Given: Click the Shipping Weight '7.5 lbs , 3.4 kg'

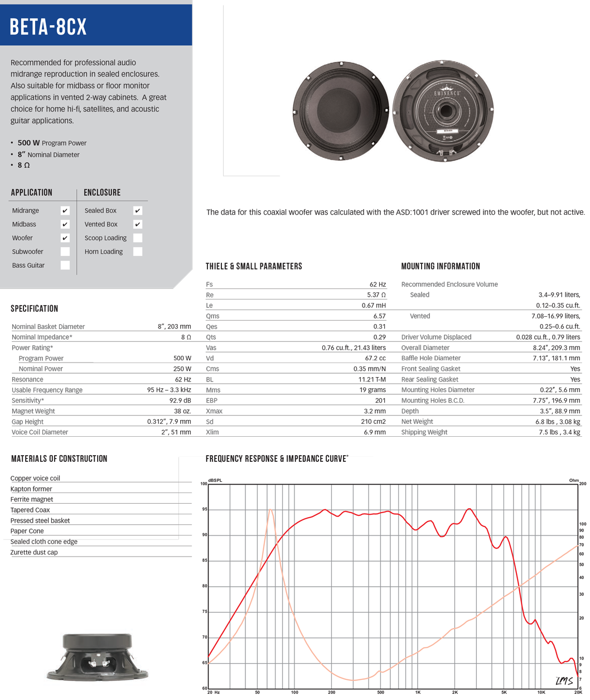Looking at the screenshot, I should click(559, 432).
